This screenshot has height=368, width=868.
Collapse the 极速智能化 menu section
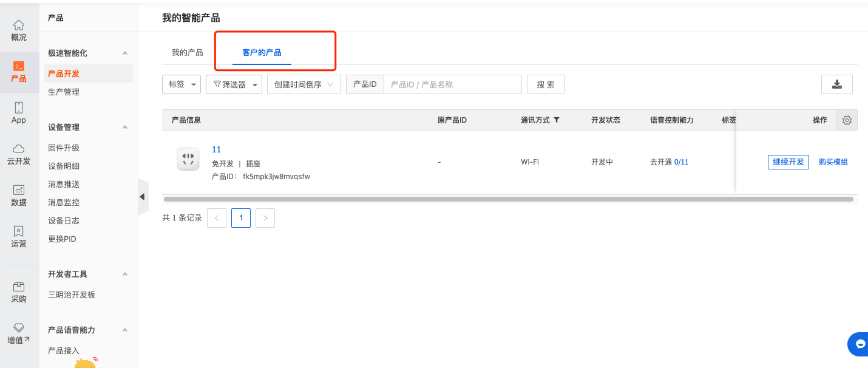(x=125, y=53)
